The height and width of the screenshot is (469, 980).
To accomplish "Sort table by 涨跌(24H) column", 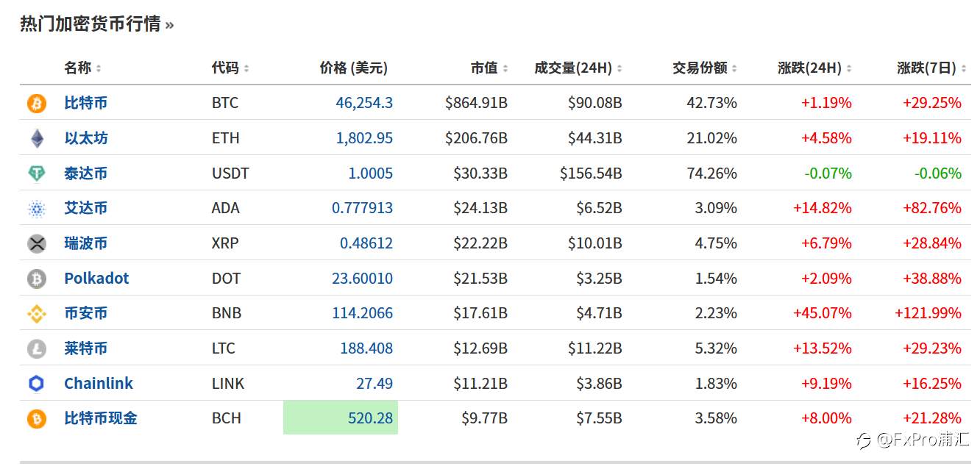I will 814,68.
